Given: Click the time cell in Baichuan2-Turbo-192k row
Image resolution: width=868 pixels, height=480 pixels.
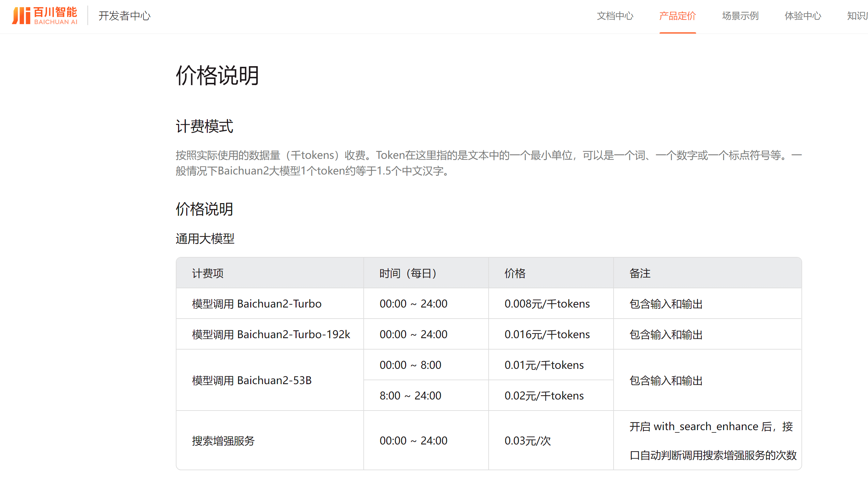Looking at the screenshot, I should (426, 334).
